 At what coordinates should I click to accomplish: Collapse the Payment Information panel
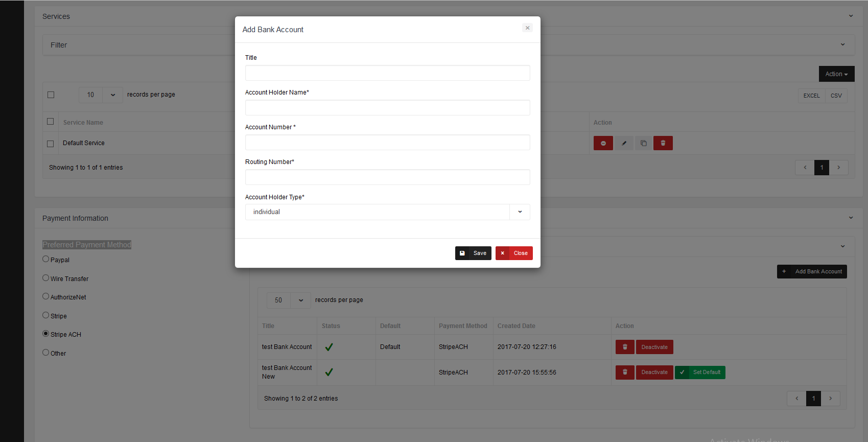point(851,218)
